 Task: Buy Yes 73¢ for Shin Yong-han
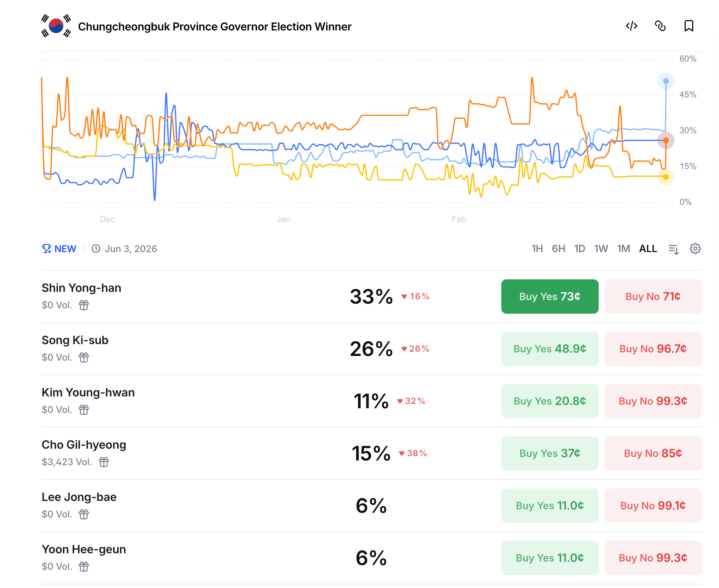[550, 297]
